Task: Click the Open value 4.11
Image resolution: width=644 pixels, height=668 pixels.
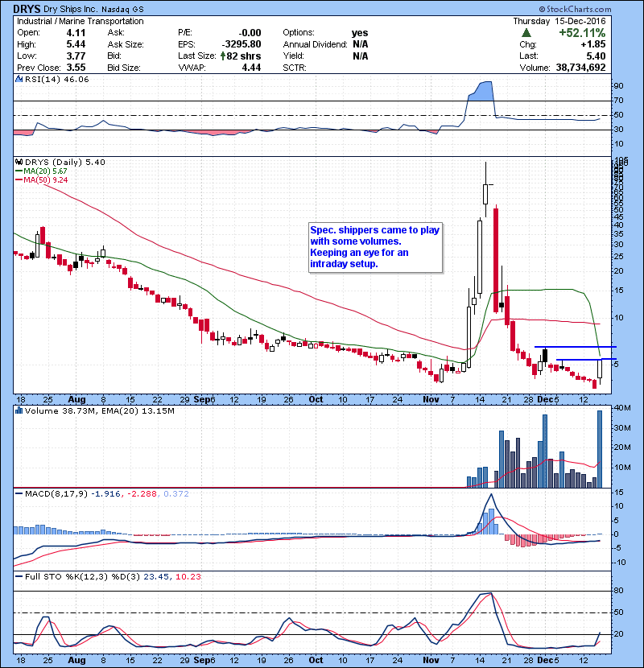Action: coord(76,33)
